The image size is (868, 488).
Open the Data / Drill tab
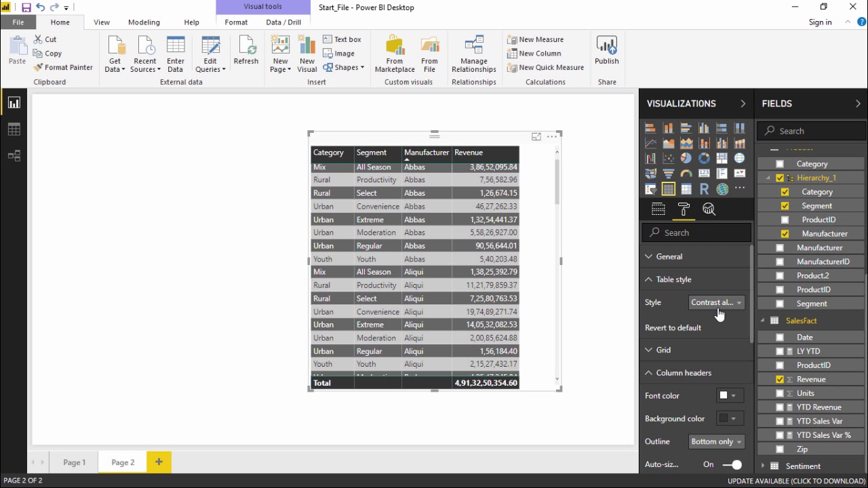coord(283,22)
